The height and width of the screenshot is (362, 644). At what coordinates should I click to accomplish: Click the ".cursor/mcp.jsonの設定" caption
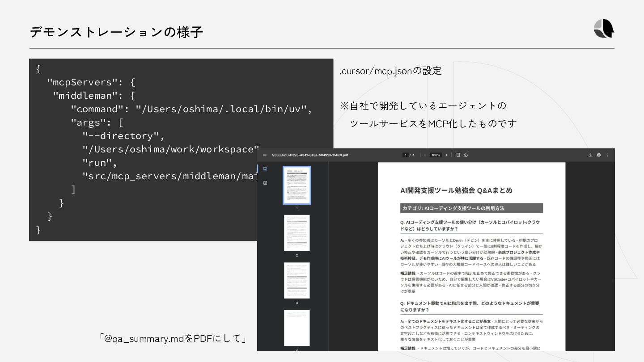(x=390, y=71)
